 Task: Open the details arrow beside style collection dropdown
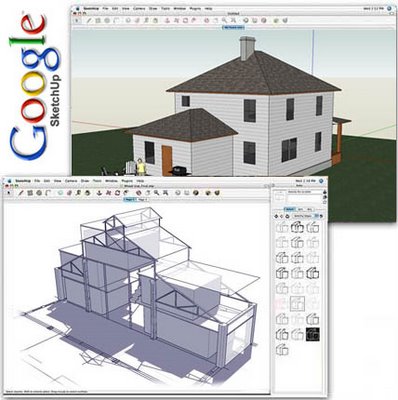point(321,216)
